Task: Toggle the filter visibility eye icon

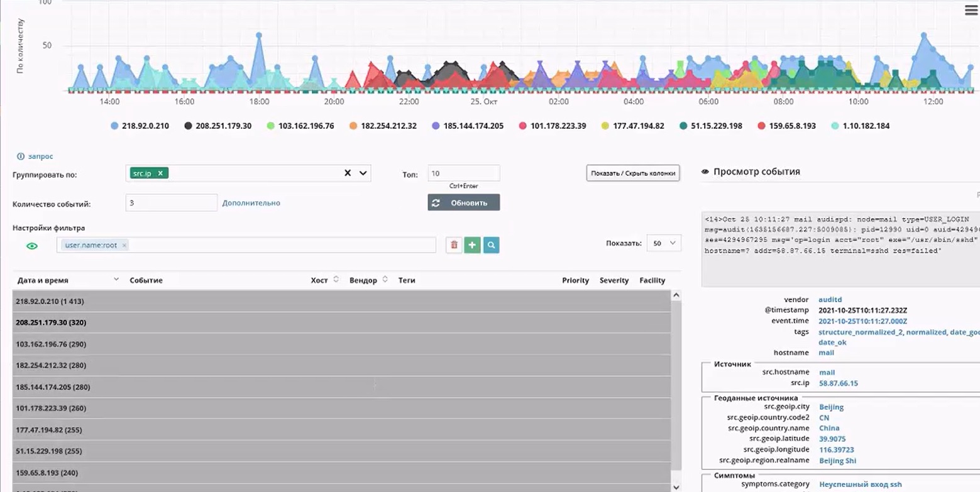Action: (32, 246)
